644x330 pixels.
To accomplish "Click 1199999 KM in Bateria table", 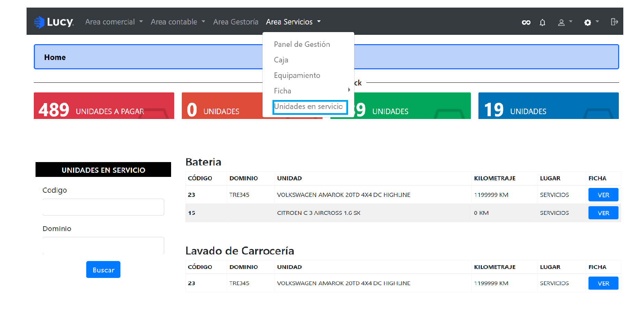I will pyautogui.click(x=491, y=195).
